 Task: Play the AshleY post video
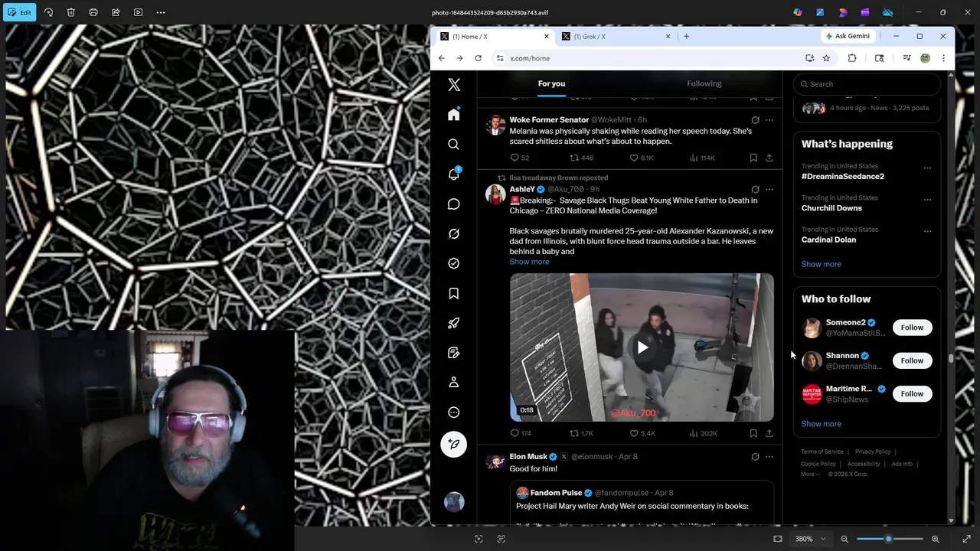[642, 347]
